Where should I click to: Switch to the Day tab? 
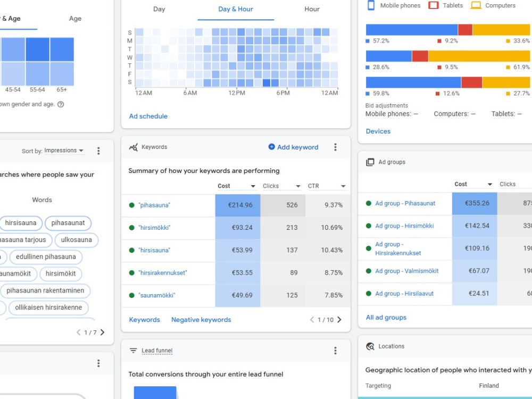pyautogui.click(x=159, y=9)
